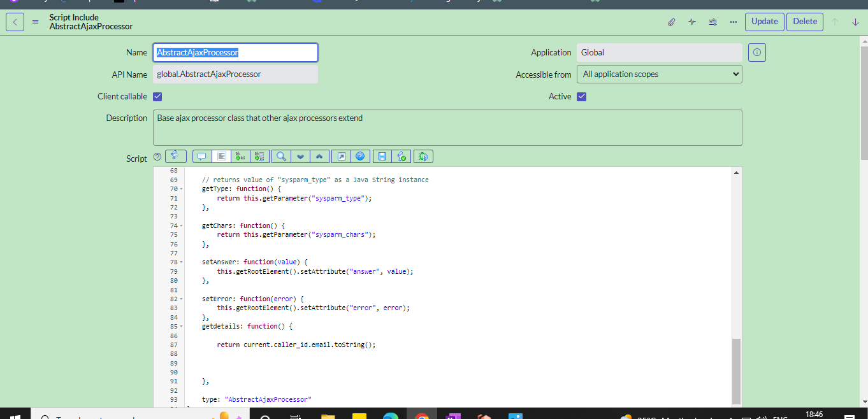868x419 pixels.
Task: Click into the Name input field
Action: point(235,52)
